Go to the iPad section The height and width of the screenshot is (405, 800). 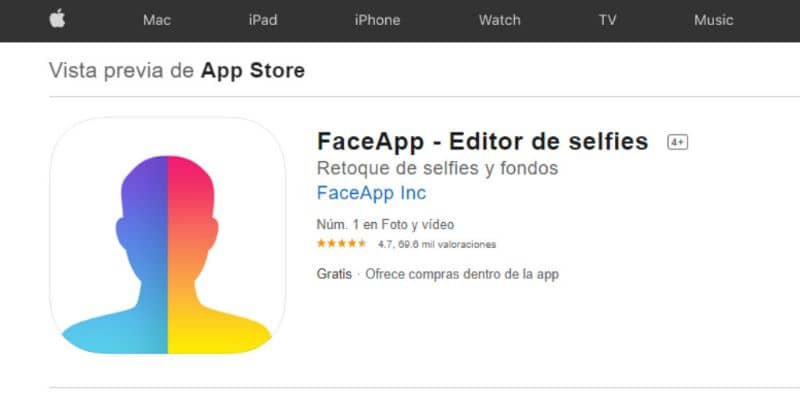(263, 20)
